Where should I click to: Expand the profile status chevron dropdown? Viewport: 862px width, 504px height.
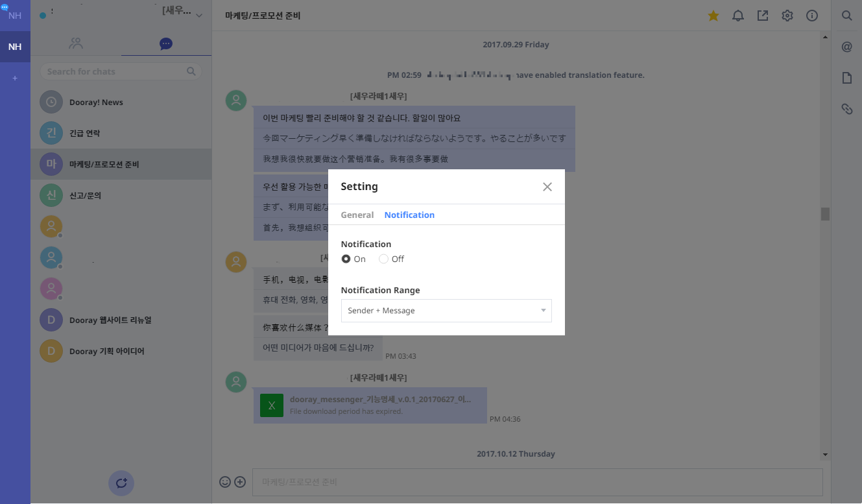tap(198, 15)
